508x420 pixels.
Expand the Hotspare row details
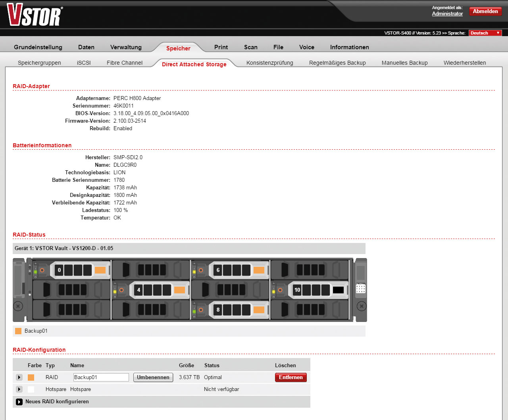19,389
